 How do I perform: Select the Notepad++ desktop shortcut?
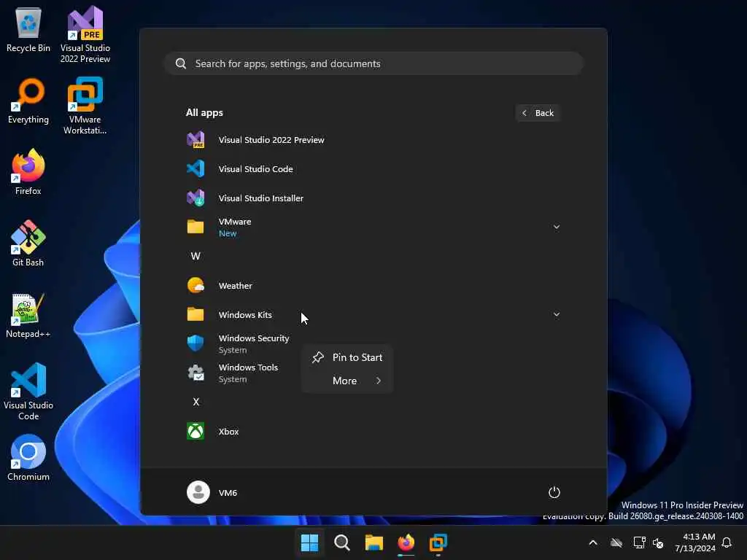[x=28, y=315]
